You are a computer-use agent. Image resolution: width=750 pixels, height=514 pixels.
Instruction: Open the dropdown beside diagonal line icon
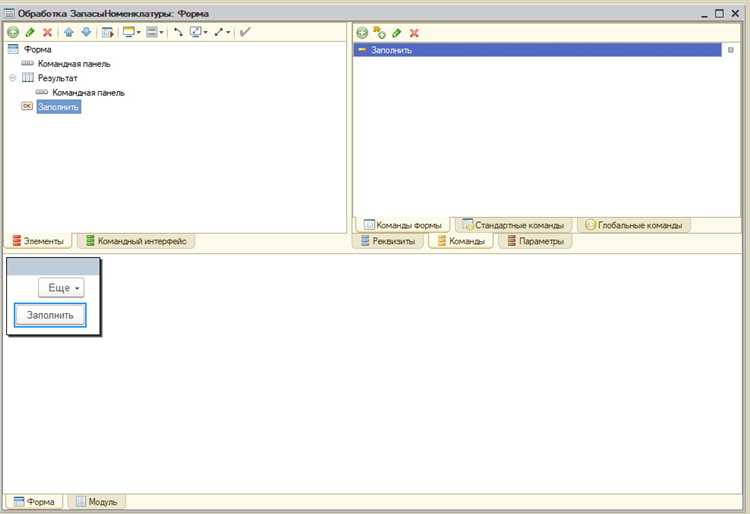tap(228, 33)
